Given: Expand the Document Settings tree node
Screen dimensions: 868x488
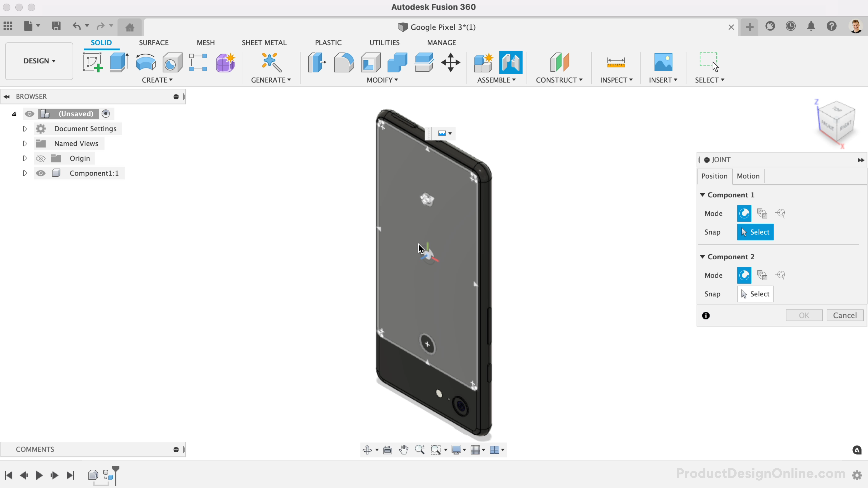Looking at the screenshot, I should click(x=25, y=129).
